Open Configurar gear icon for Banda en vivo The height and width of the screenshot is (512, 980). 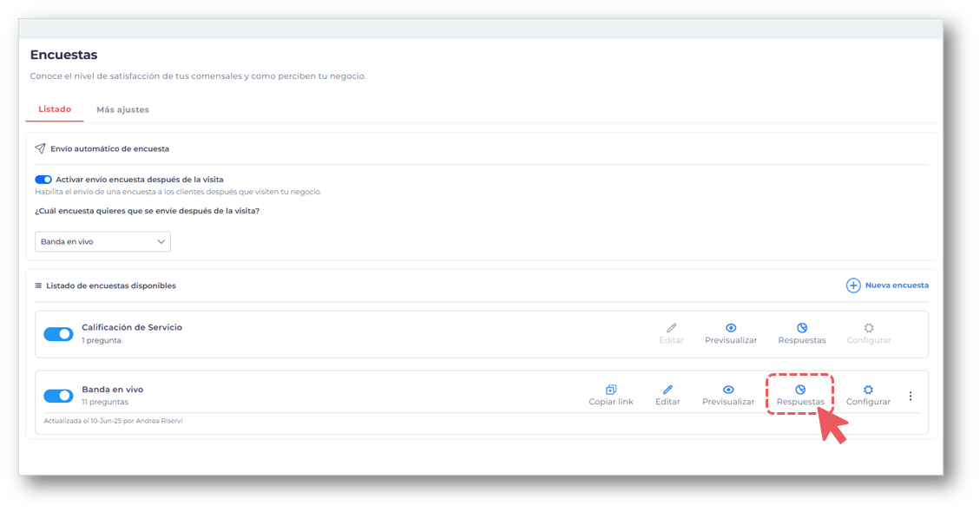pos(868,391)
